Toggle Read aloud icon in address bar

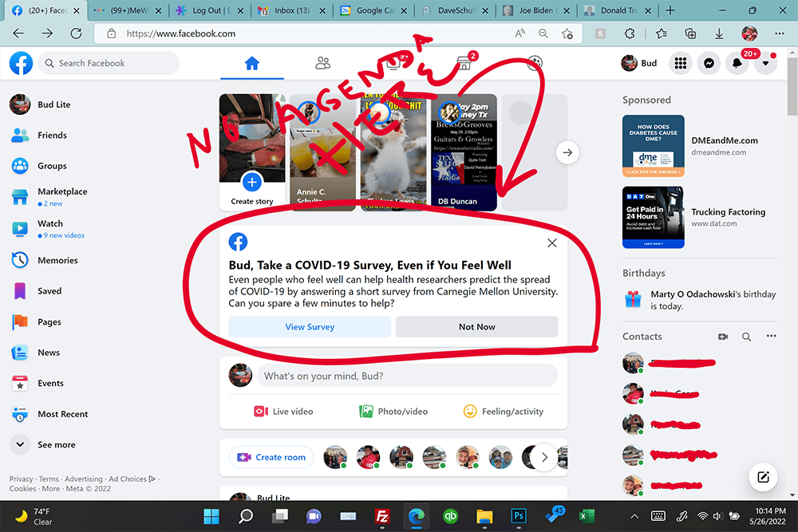tap(519, 33)
